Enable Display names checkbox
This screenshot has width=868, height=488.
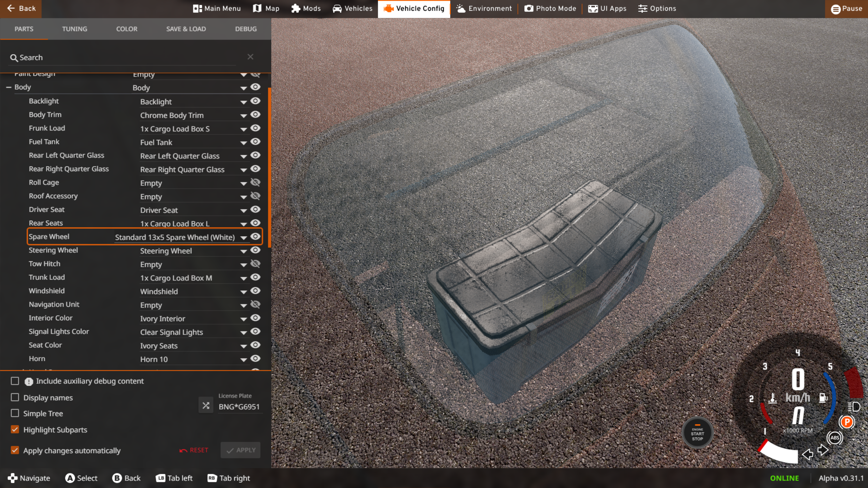15,397
